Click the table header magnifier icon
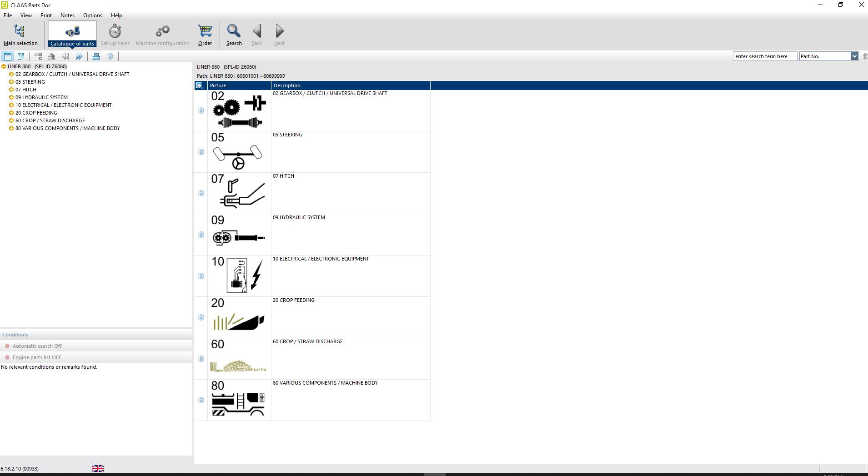Viewport: 868px width, 476px height. coord(199,85)
